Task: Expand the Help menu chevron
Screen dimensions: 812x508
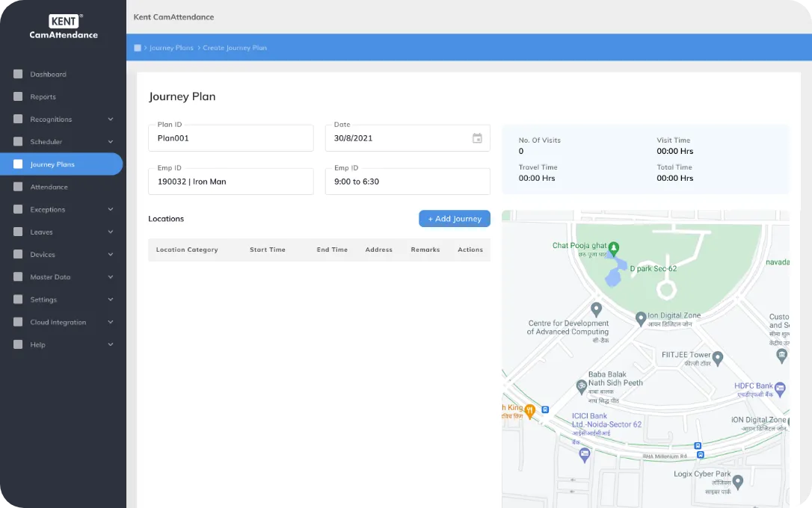Action: [x=111, y=344]
